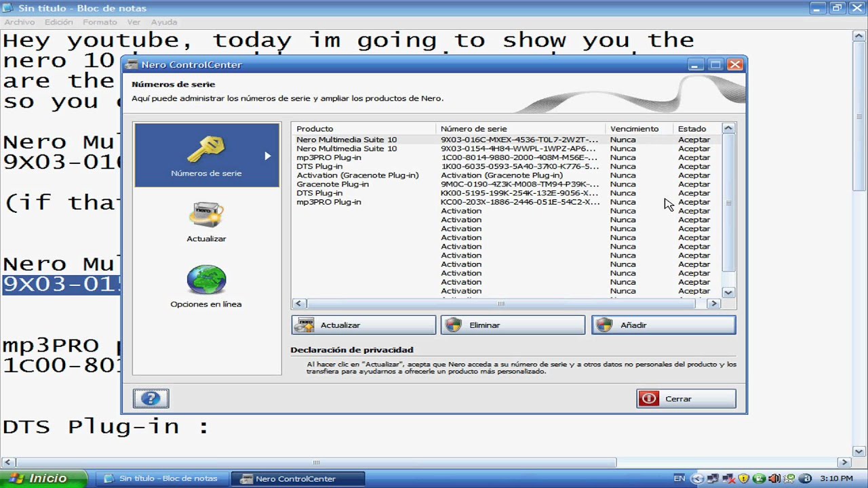Viewport: 868px width, 488px height.
Task: Open the Actualizar section in the sidebar
Action: point(206,216)
